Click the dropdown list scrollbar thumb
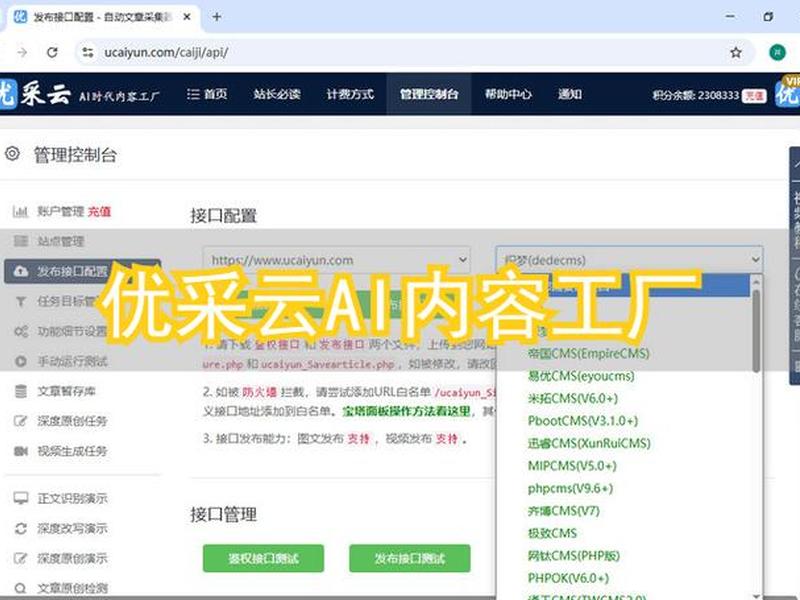This screenshot has height=600, width=800. click(756, 331)
